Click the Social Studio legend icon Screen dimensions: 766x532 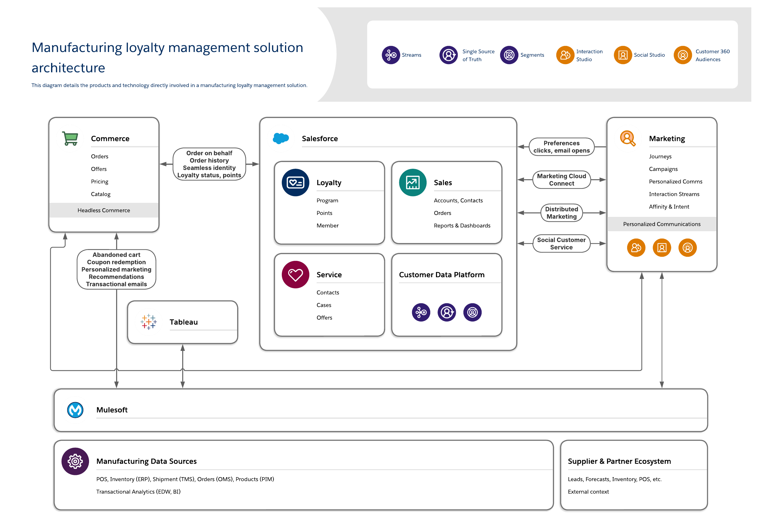pos(622,55)
